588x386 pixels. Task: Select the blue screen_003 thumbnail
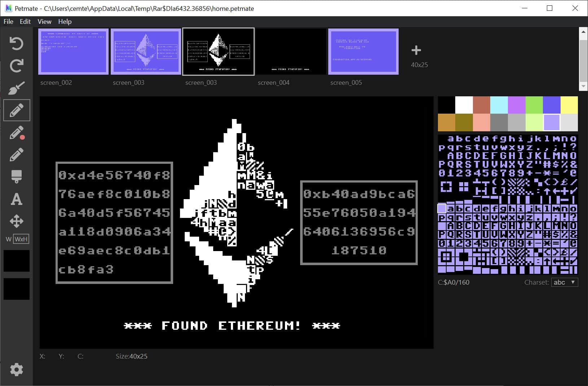click(x=146, y=52)
